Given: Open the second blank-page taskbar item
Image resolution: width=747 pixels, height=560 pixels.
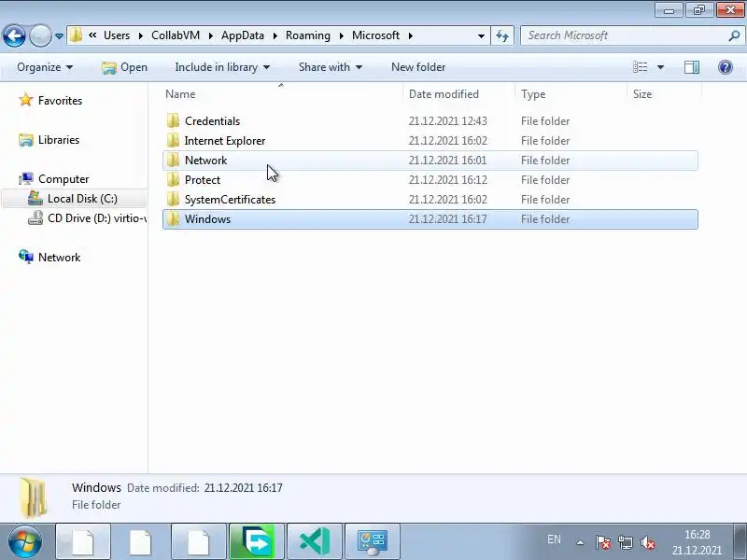Looking at the screenshot, I should (x=141, y=542).
